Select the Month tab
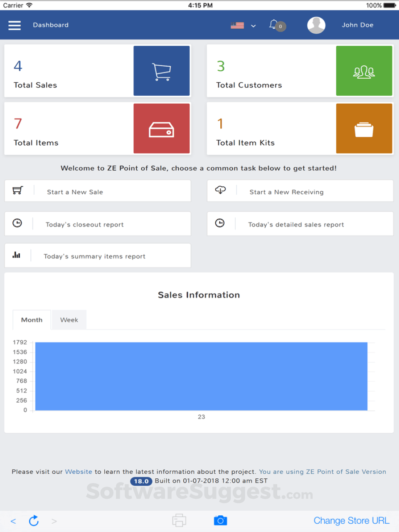This screenshot has height=532, width=399. (32, 320)
